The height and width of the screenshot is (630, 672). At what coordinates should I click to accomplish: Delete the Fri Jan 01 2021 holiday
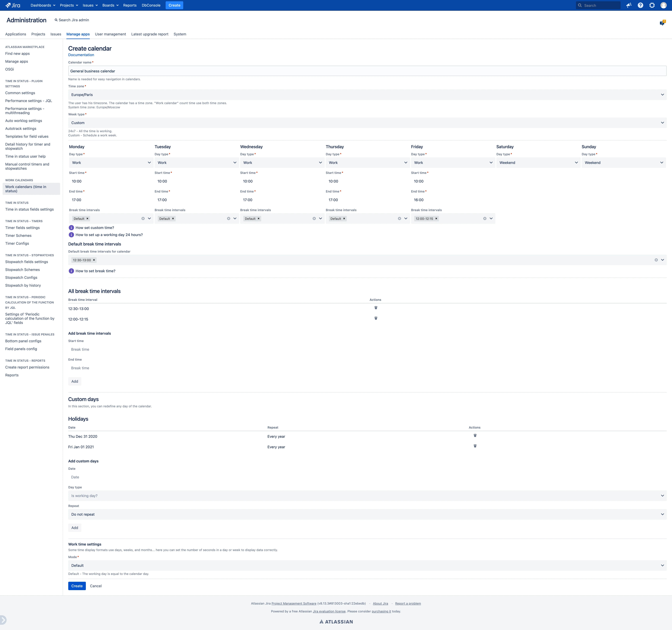point(475,446)
